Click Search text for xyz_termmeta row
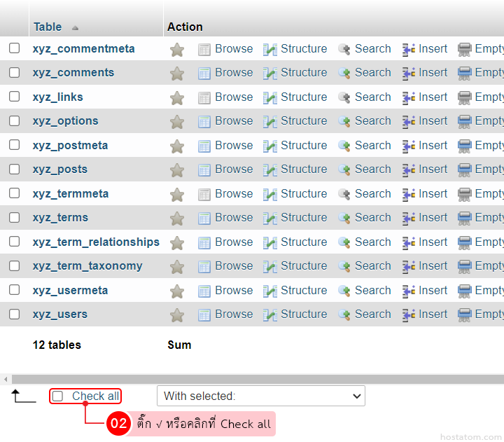This screenshot has height=442, width=504. pos(372,193)
